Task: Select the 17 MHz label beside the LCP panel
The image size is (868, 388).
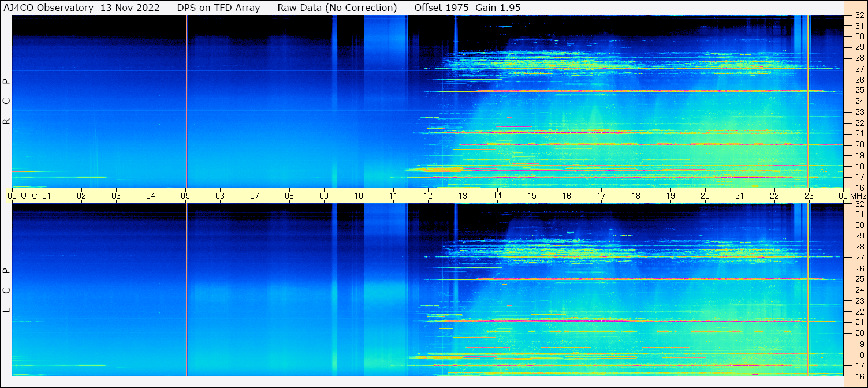Action: click(x=859, y=365)
